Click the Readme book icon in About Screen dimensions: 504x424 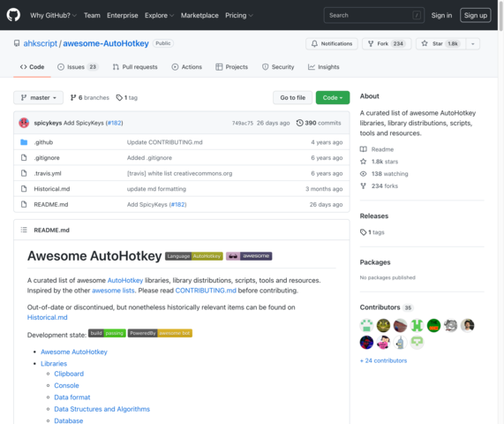pos(363,149)
